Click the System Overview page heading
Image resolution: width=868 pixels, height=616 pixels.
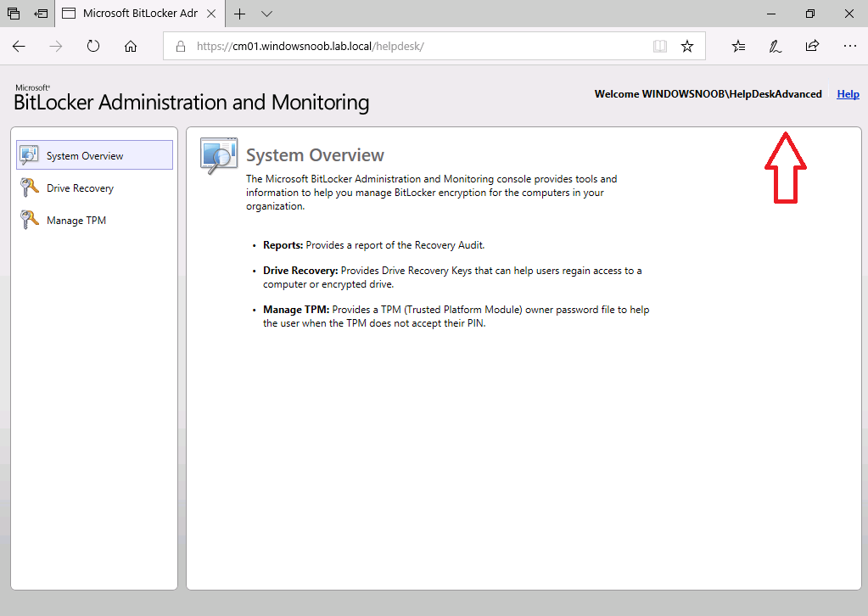pos(315,155)
